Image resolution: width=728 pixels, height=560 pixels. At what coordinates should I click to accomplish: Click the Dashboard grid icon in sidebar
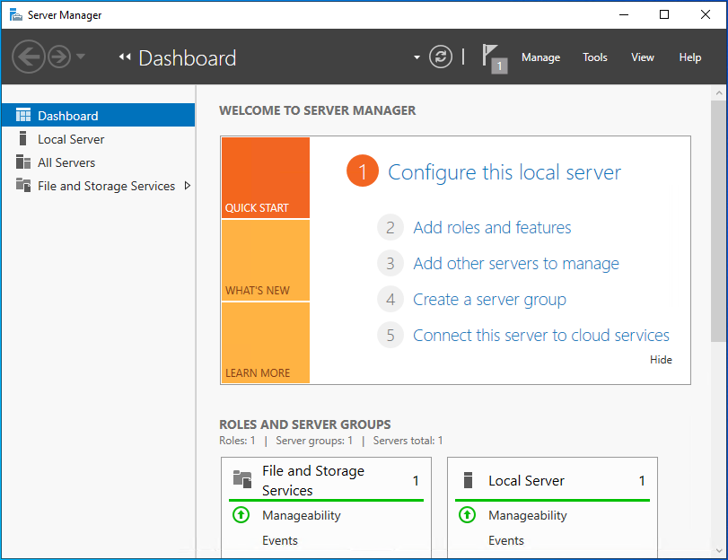(x=23, y=115)
